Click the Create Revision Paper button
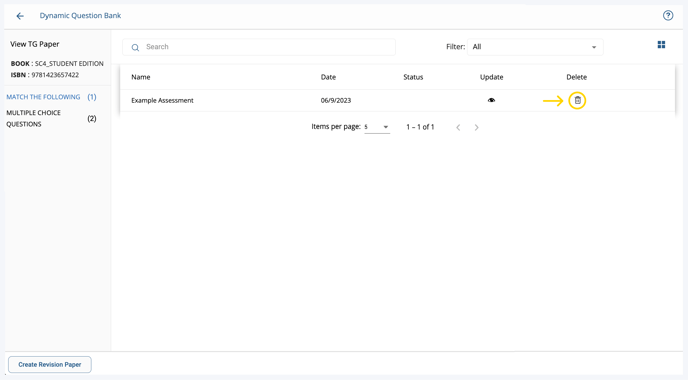688x380 pixels. click(x=50, y=365)
